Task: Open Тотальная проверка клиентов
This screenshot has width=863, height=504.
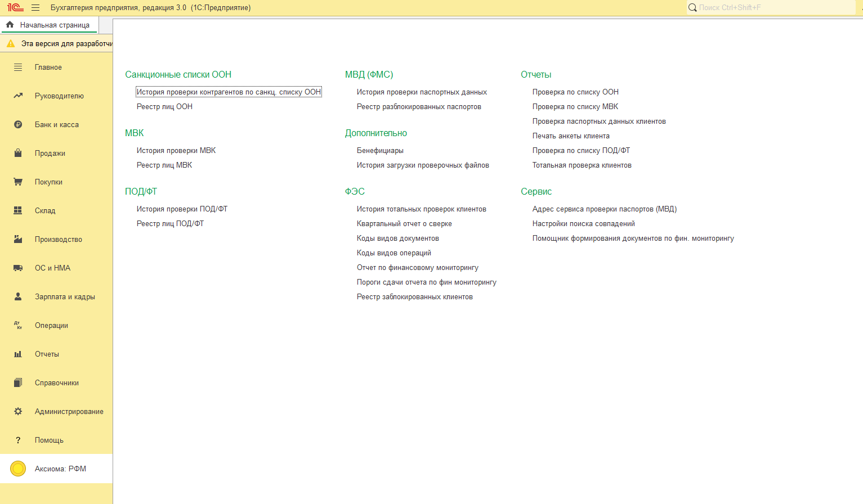Action: (582, 165)
